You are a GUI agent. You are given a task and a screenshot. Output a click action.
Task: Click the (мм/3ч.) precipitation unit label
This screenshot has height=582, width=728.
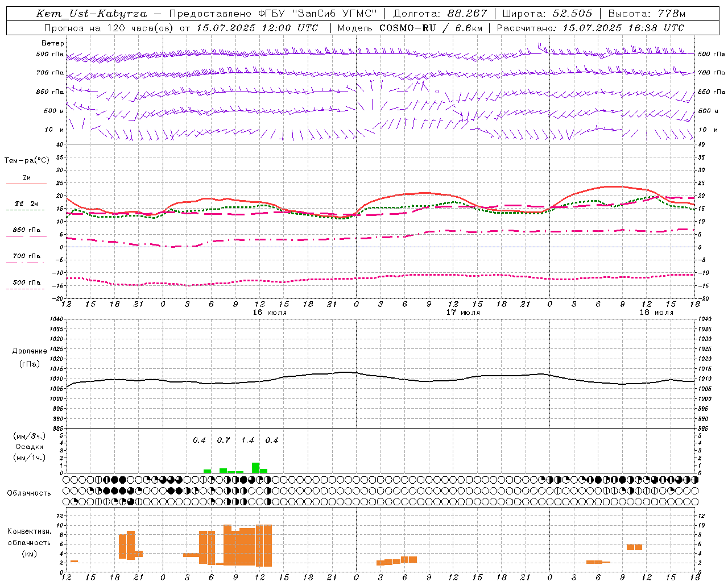pos(30,436)
